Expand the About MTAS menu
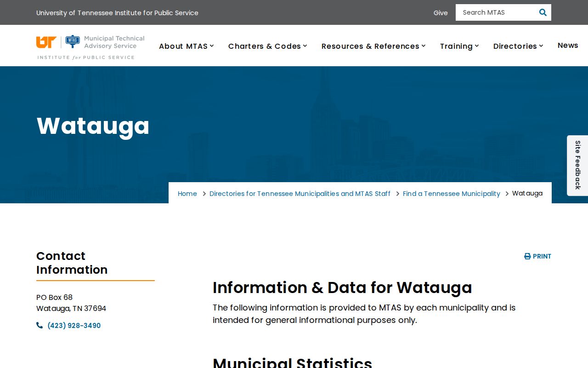The width and height of the screenshot is (588, 368). (187, 46)
